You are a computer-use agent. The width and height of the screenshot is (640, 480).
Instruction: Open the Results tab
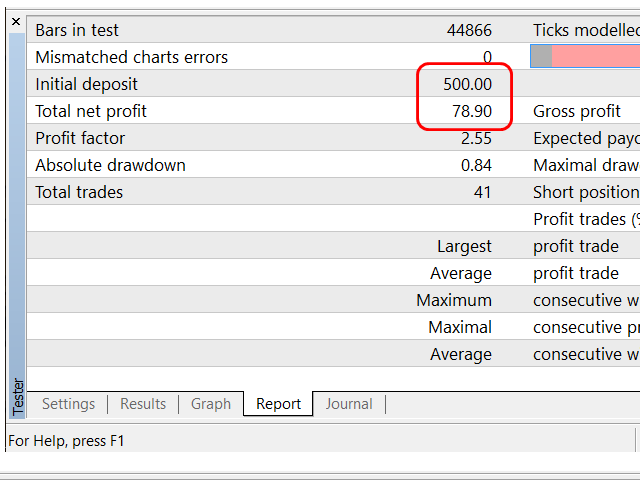pos(143,404)
